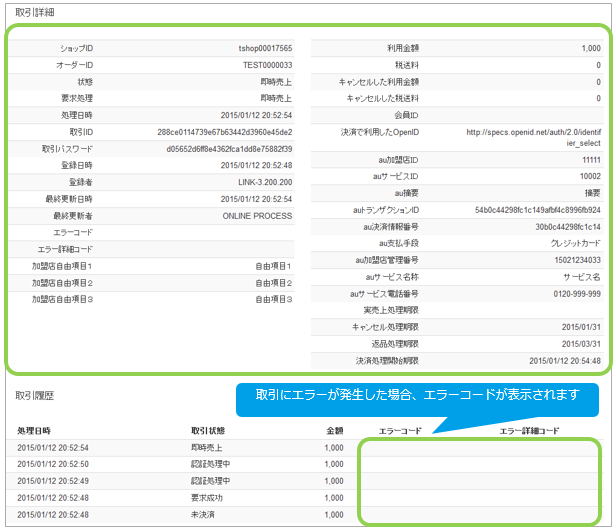Click the 自由項目3 value
This screenshot has height=531, width=615.
point(273,300)
